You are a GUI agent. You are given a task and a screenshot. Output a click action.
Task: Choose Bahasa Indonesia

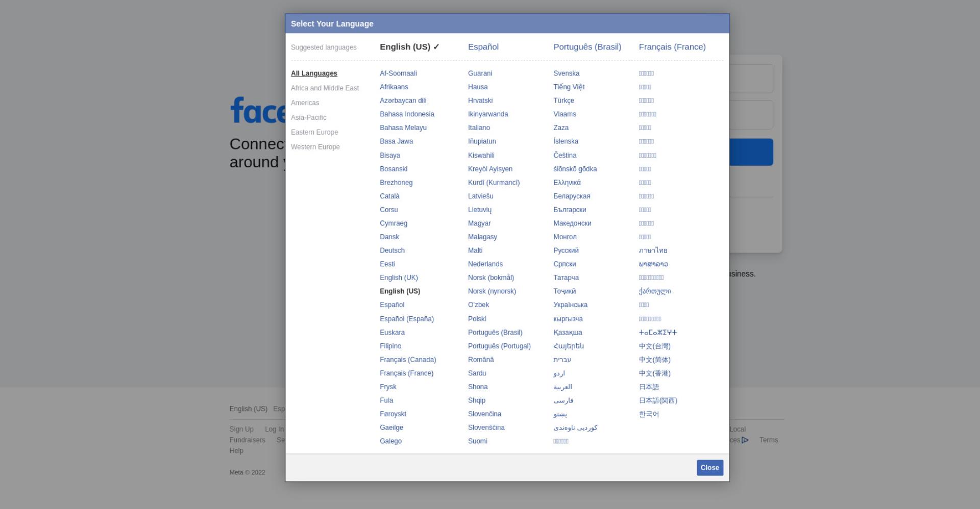[x=407, y=114]
